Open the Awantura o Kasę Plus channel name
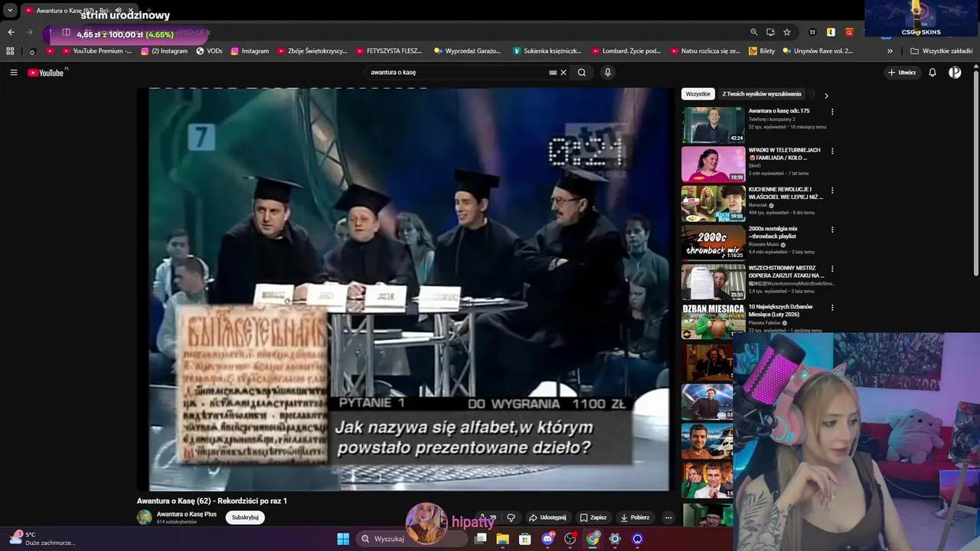This screenshot has height=551, width=980. tap(187, 514)
